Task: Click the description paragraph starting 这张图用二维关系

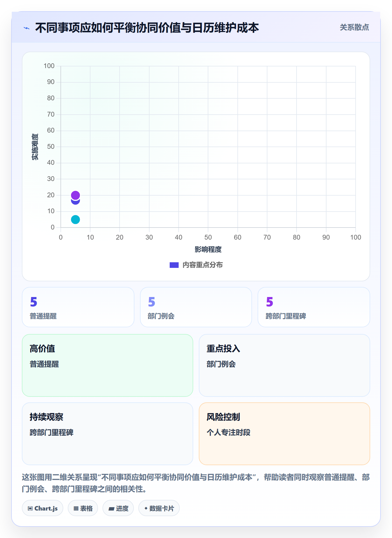Action: pos(196,483)
